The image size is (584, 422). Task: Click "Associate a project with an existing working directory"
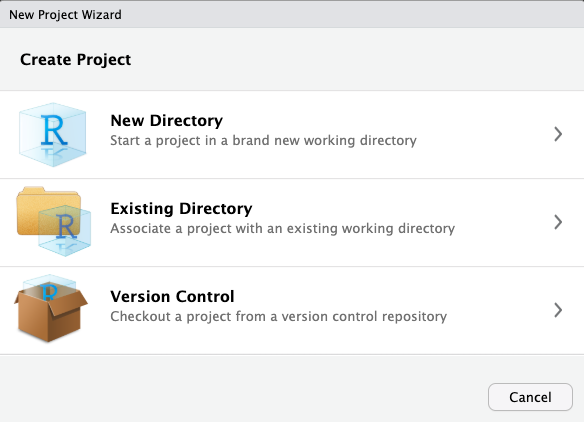(282, 229)
